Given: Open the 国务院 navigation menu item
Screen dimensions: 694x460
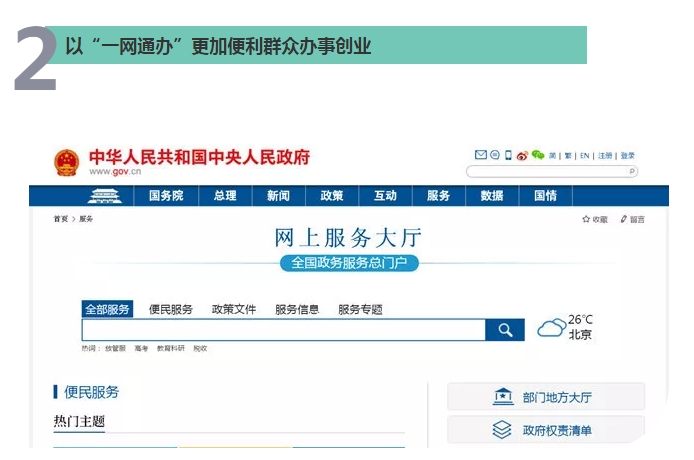Looking at the screenshot, I should [x=166, y=196].
